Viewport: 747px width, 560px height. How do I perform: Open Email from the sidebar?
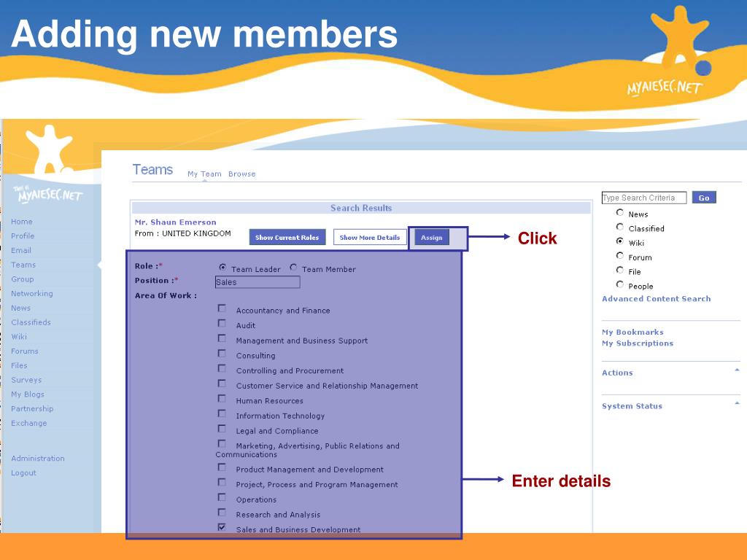(21, 251)
